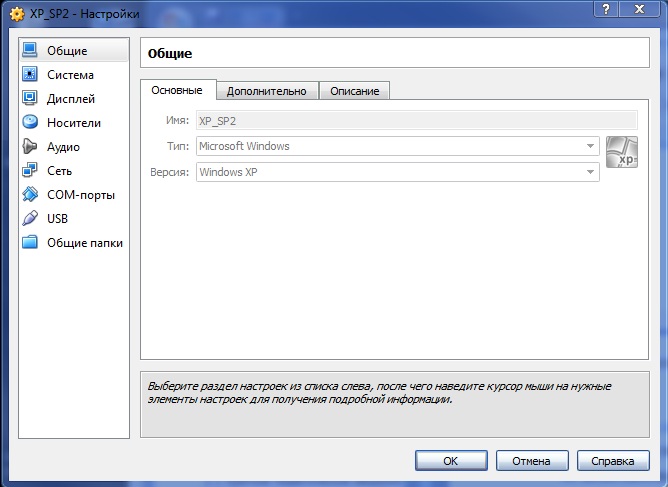Screen dimensions: 668x487
Task: Switch to the Дополнительно tab
Action: click(267, 91)
